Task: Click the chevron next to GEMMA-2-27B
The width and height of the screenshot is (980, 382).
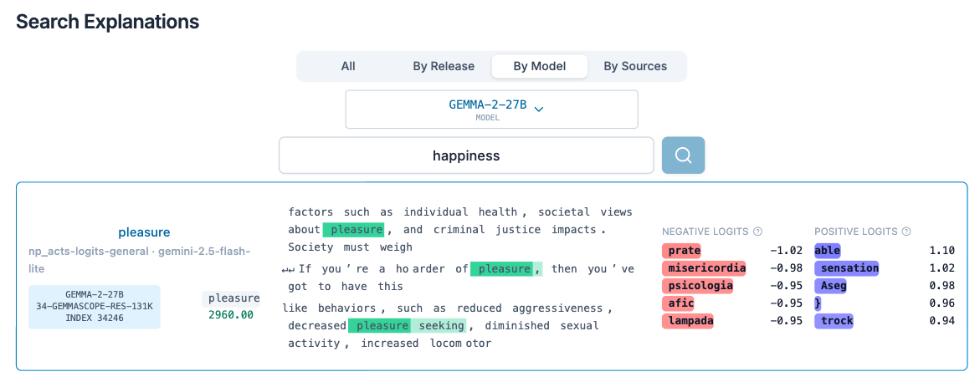Action: point(539,109)
